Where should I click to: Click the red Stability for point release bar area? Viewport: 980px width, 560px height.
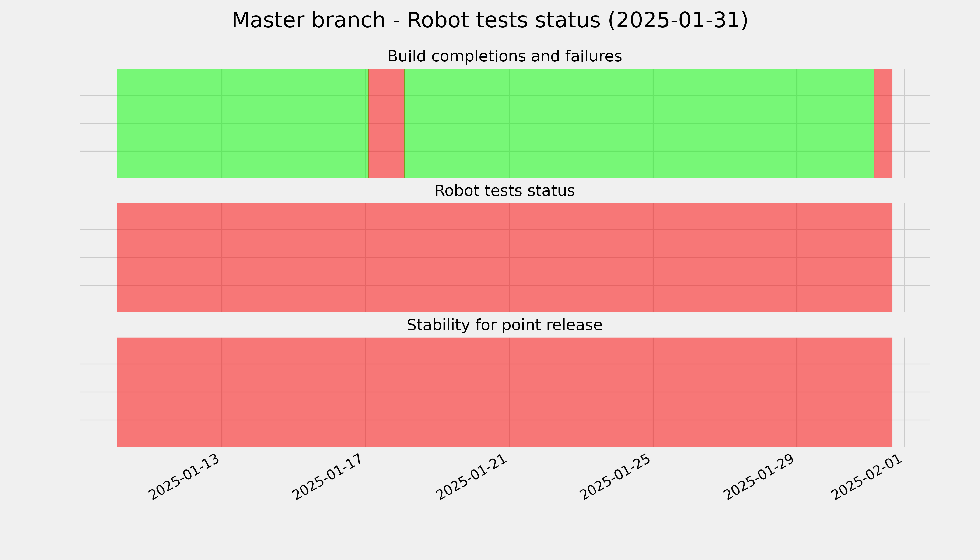(x=505, y=392)
